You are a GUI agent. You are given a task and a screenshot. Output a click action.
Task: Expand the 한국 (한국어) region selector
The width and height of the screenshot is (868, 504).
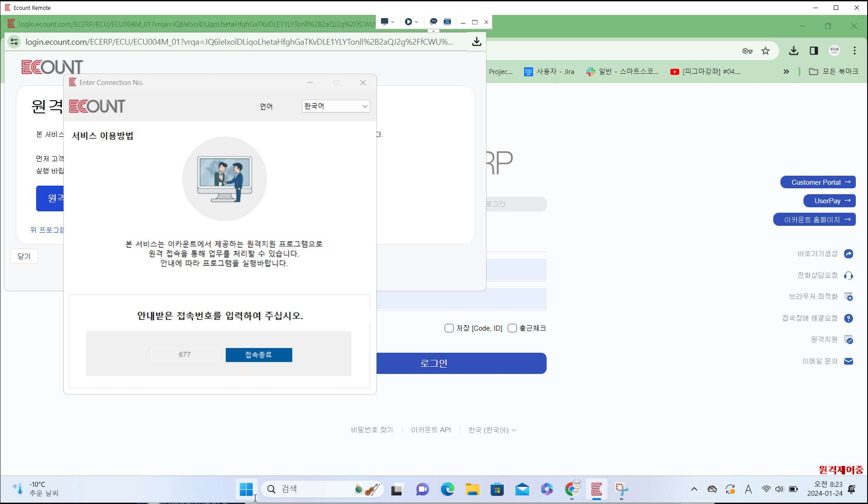click(x=492, y=430)
